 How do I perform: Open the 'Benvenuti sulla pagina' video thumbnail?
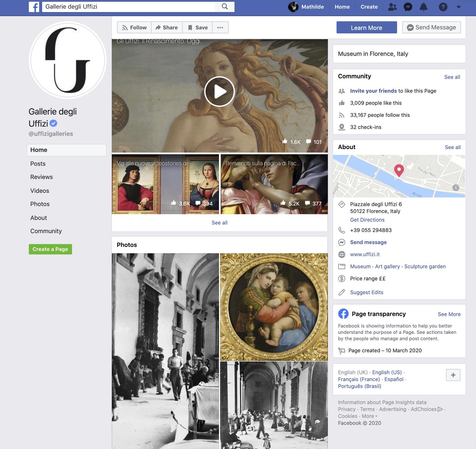coord(274,184)
